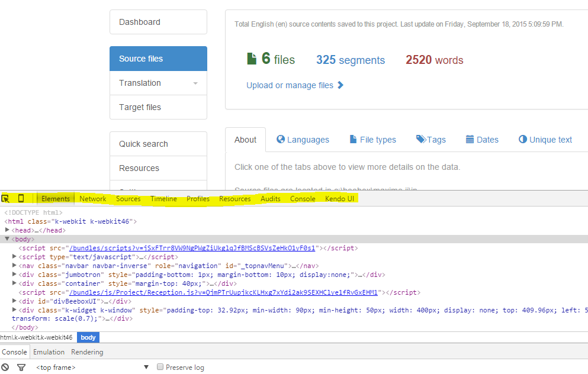Select body in the elements breadcrumb
Screen dimensions: 588x374
88,337
